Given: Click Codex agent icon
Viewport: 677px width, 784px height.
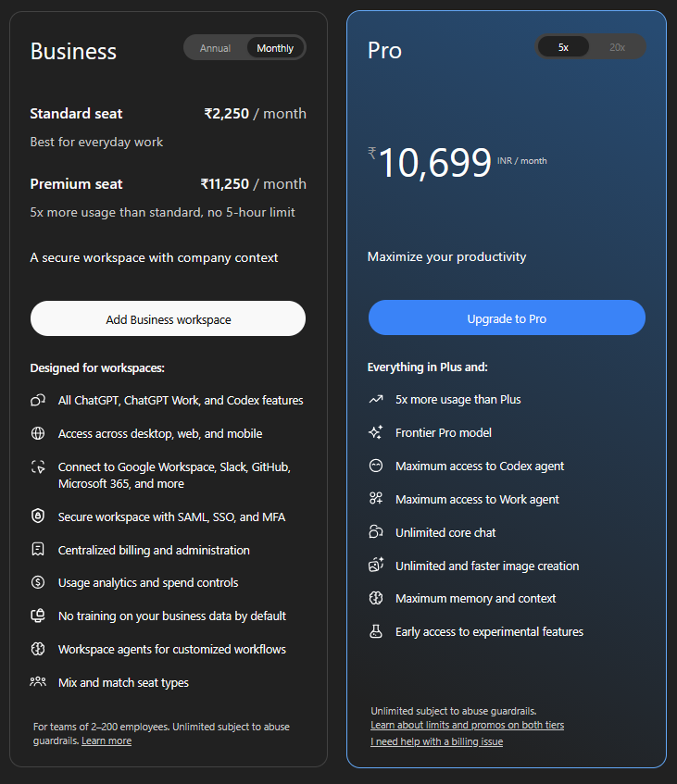Looking at the screenshot, I should coord(376,466).
